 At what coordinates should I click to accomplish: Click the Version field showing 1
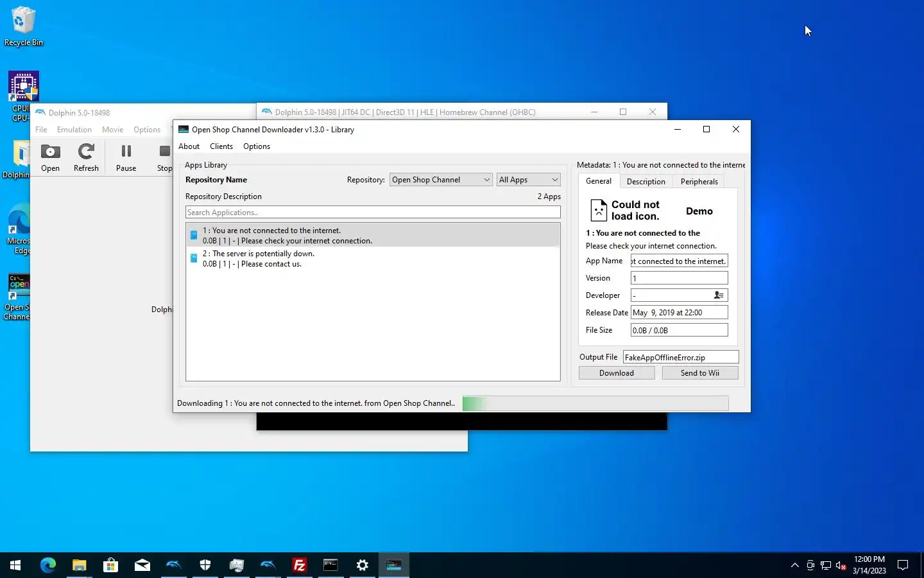[x=680, y=278]
